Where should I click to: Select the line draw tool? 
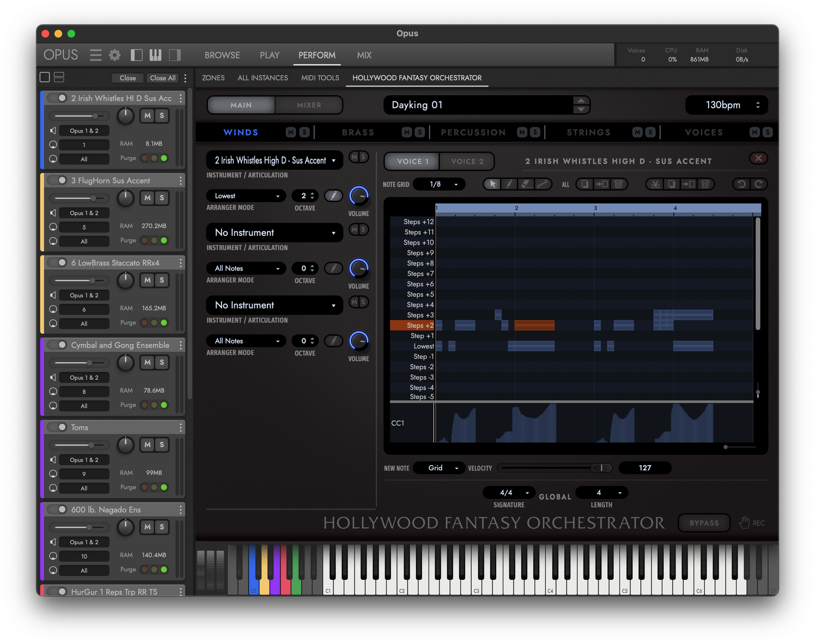[x=543, y=184]
